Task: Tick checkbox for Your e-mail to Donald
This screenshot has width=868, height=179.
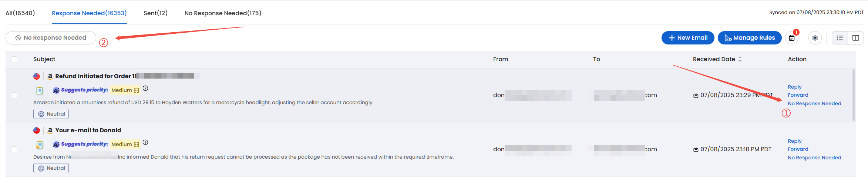Action: point(14,149)
